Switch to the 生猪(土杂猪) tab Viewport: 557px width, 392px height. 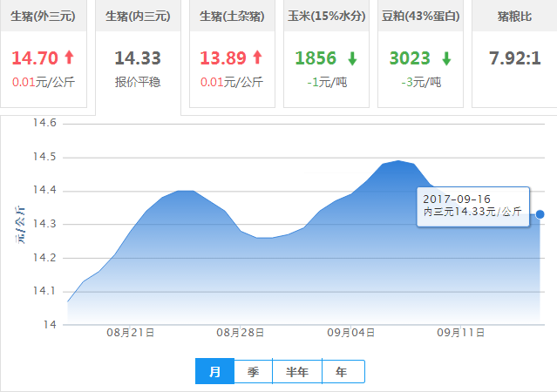point(232,17)
